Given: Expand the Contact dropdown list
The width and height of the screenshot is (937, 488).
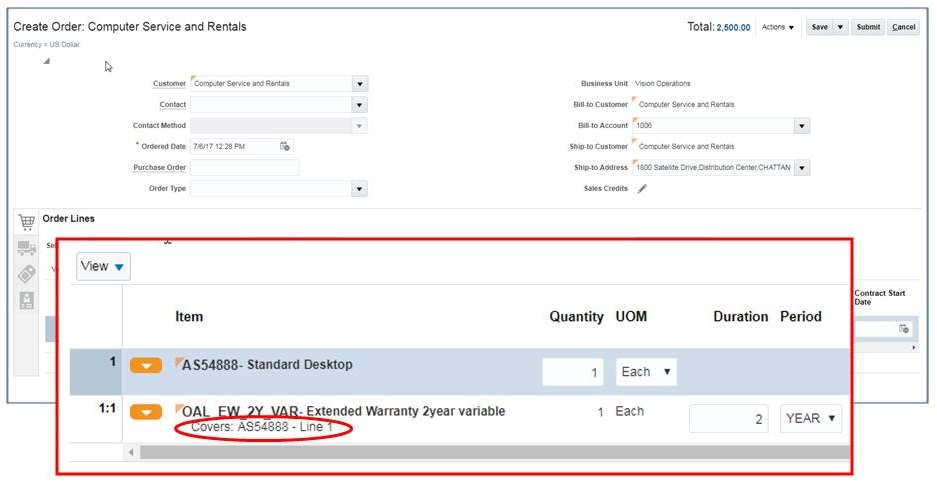Looking at the screenshot, I should click(359, 105).
